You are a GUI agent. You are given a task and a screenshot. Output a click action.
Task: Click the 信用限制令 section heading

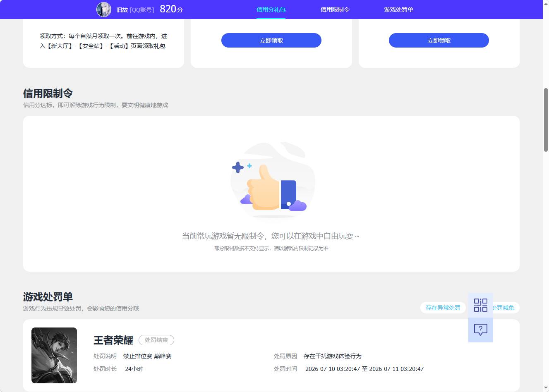pyautogui.click(x=48, y=93)
